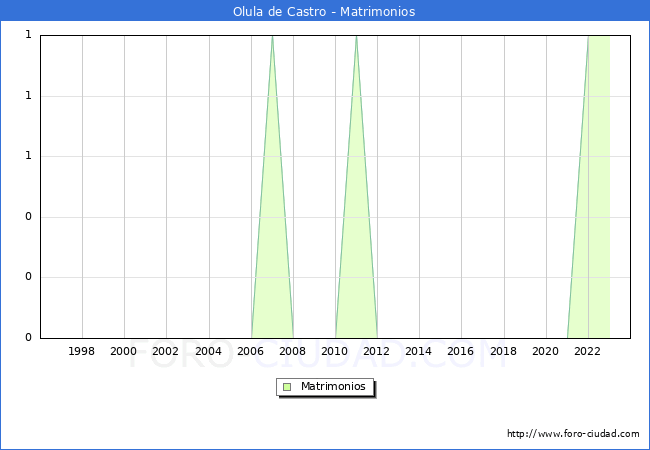
Task: Click the Matrimonios legend label
Action: [x=334, y=387]
